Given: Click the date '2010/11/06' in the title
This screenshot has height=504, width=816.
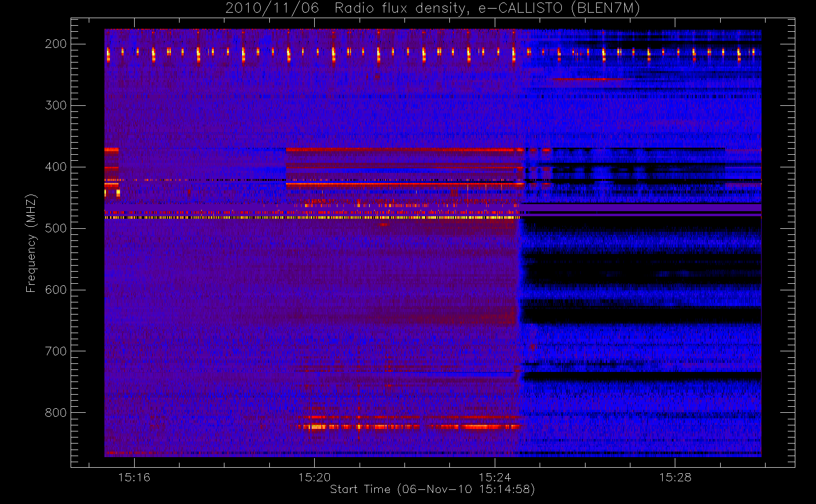Looking at the screenshot, I should coord(272,9).
